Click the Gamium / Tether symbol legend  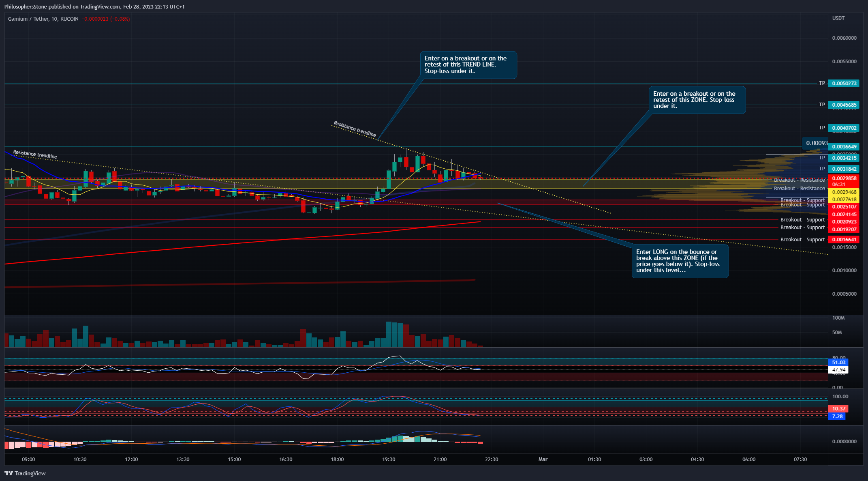(x=43, y=19)
